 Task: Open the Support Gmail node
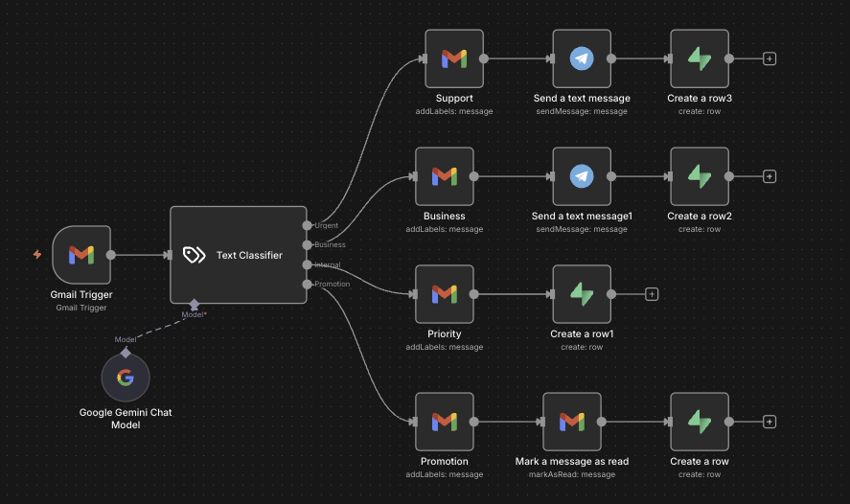tap(454, 58)
